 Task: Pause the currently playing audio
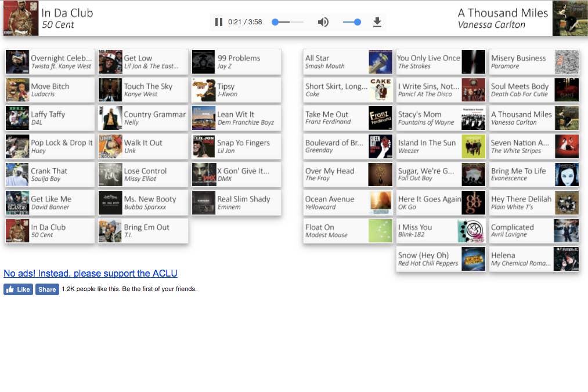point(219,22)
